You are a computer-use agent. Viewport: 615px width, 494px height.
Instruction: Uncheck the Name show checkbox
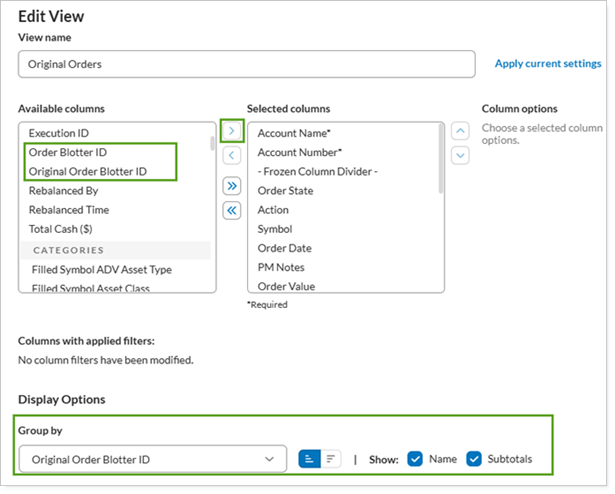coord(413,459)
